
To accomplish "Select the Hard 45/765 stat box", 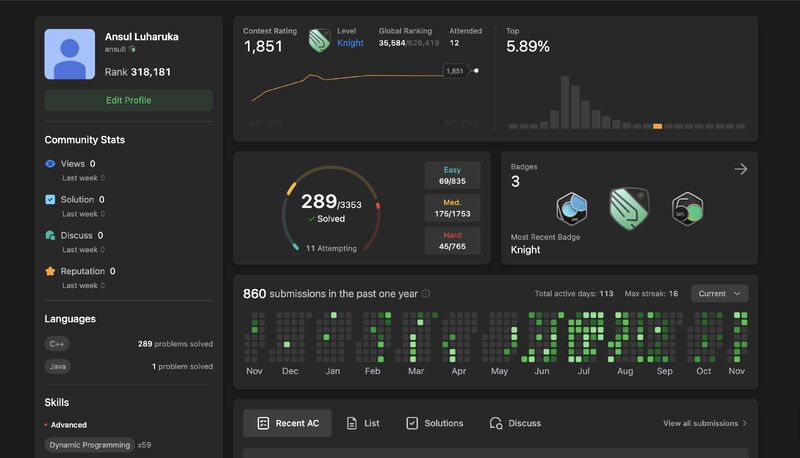I will 452,241.
